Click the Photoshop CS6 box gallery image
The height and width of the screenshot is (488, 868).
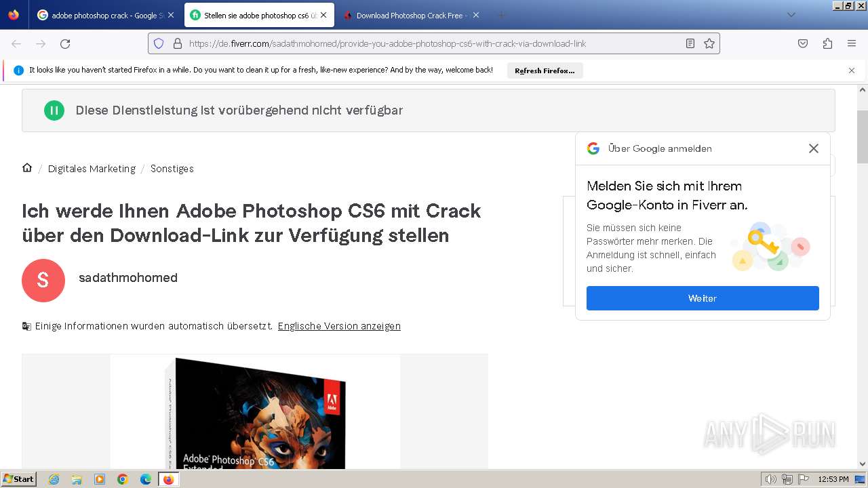pos(255,411)
